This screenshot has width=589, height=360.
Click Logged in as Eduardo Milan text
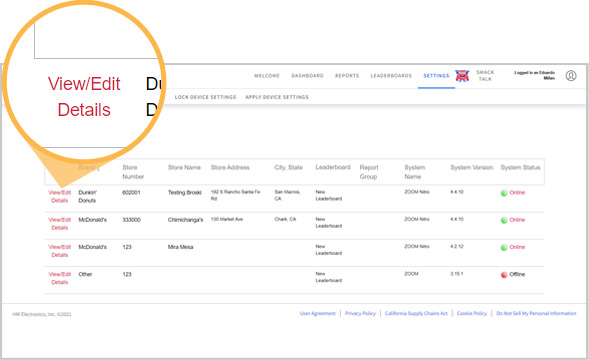[534, 75]
